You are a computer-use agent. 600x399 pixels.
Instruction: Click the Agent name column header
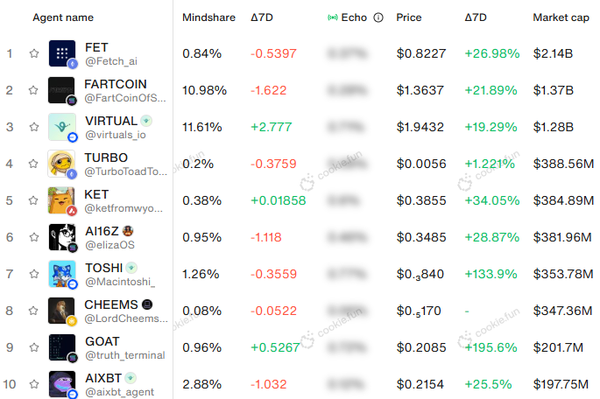click(63, 18)
